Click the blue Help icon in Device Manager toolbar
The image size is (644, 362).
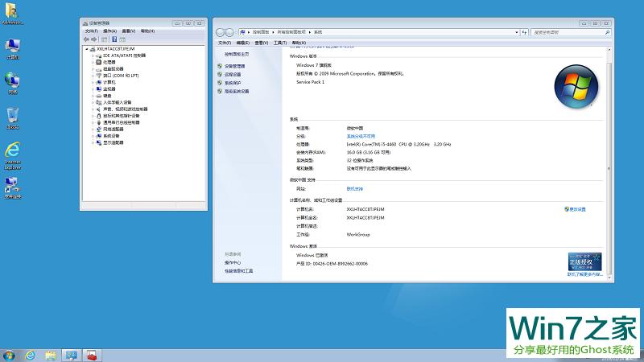click(x=114, y=39)
